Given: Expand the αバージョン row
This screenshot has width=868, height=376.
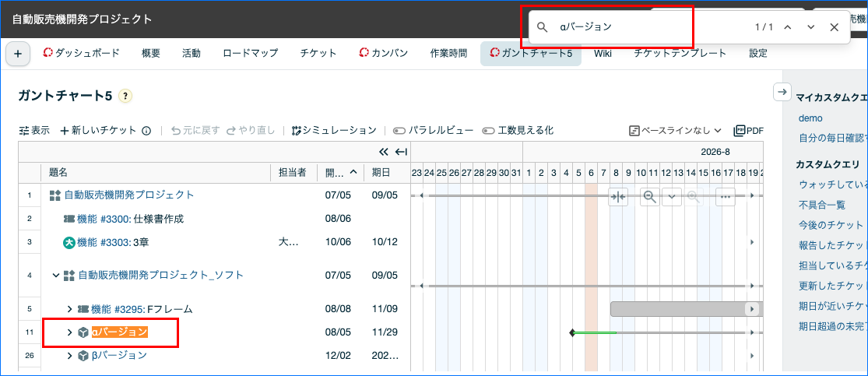Looking at the screenshot, I should point(70,332).
